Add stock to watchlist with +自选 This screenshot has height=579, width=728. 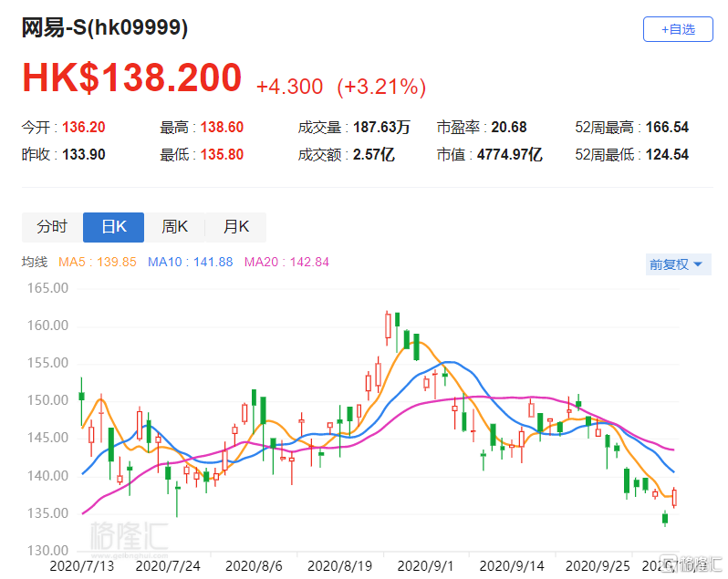coord(676,29)
